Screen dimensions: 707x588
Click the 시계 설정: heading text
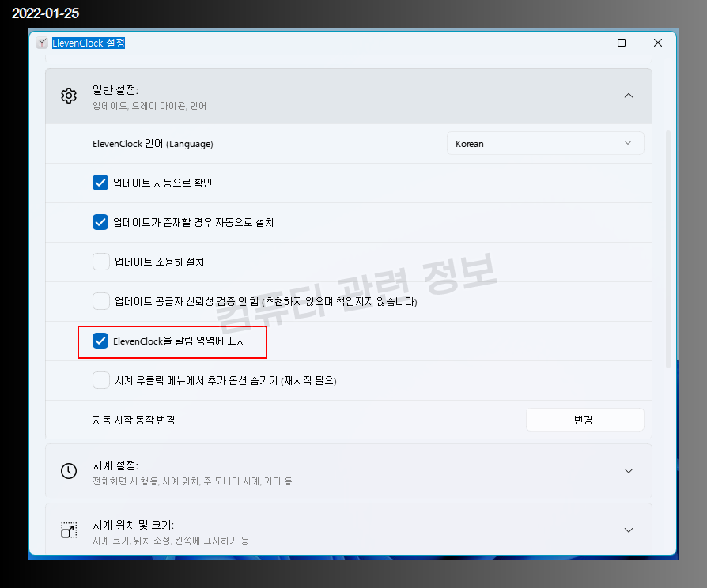tap(115, 465)
